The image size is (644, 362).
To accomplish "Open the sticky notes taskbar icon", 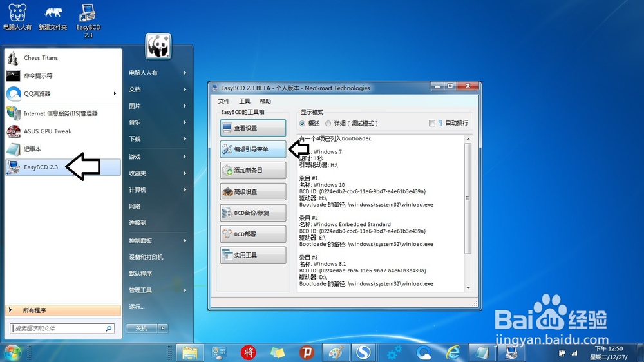I will pyautogui.click(x=277, y=352).
